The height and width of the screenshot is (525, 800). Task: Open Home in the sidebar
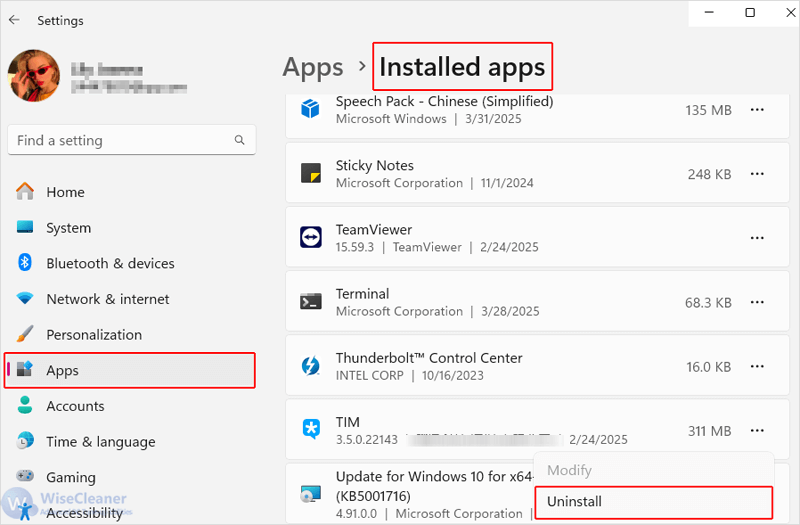tap(130, 192)
